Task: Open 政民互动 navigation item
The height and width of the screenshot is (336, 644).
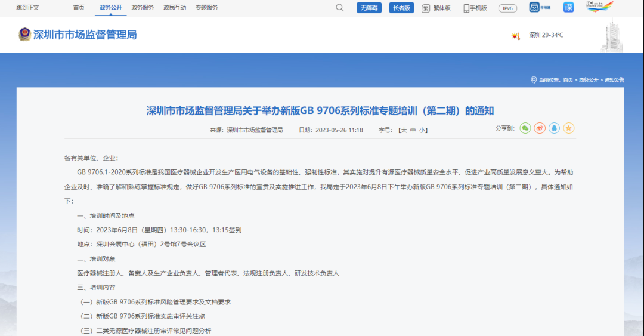Action: click(174, 8)
